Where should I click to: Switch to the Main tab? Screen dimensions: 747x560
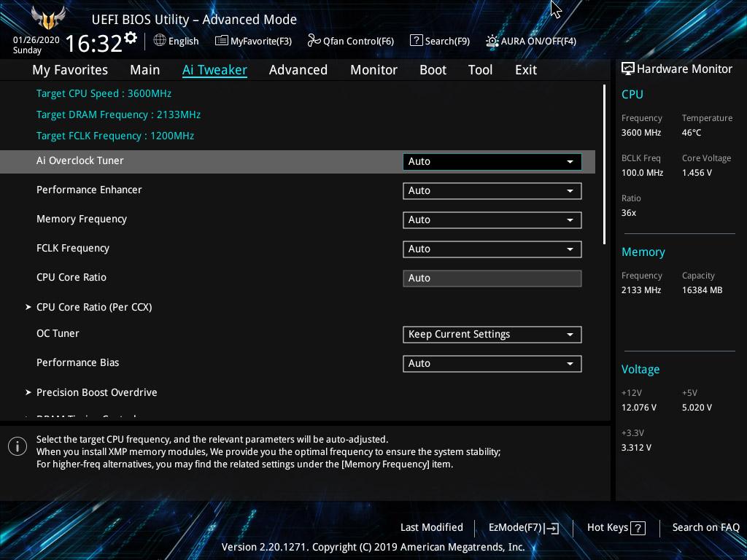[x=145, y=70]
